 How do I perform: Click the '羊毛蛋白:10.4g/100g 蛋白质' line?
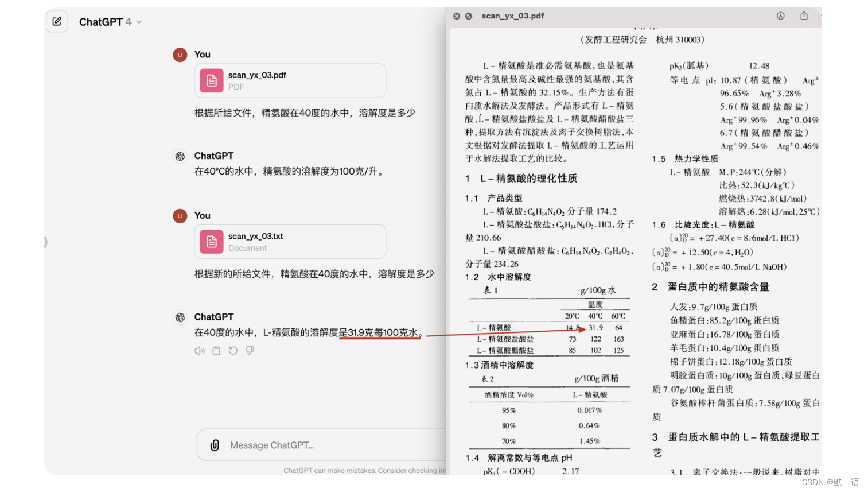click(725, 348)
